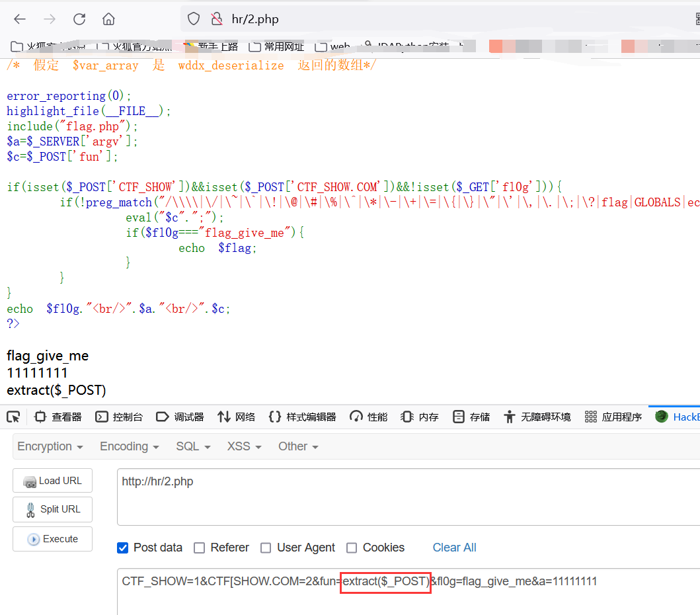Click the "$c=$_POST['fun'];" code line
700x615 pixels.
click(62, 156)
